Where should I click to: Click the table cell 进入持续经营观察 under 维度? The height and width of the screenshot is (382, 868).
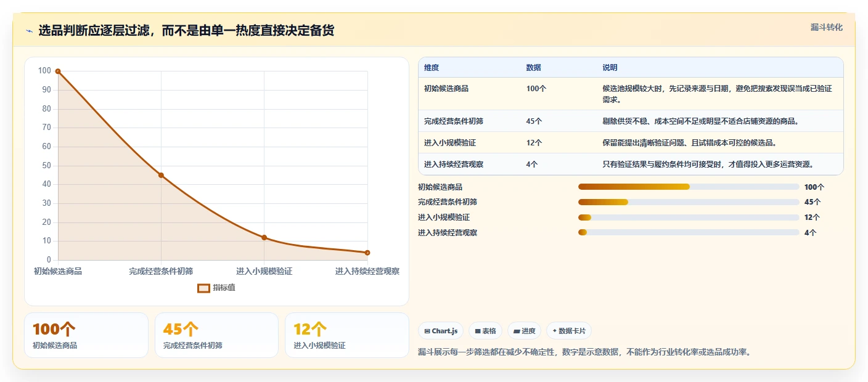(454, 165)
